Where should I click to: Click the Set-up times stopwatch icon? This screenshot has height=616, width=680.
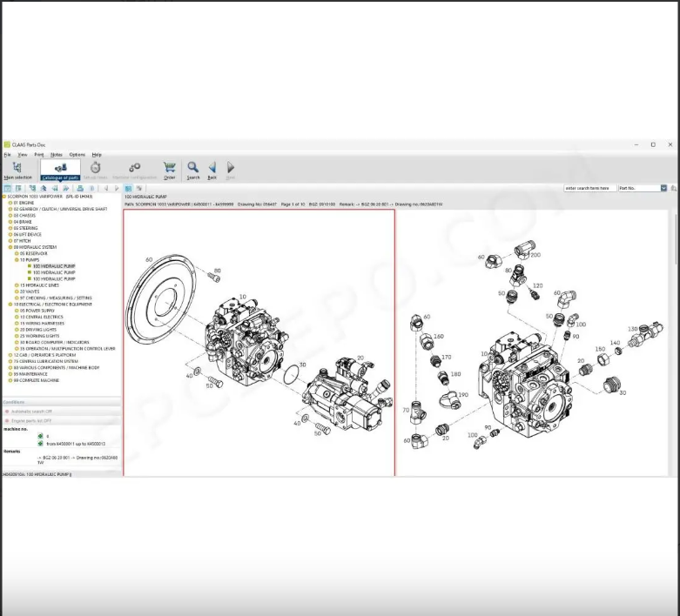(95, 169)
